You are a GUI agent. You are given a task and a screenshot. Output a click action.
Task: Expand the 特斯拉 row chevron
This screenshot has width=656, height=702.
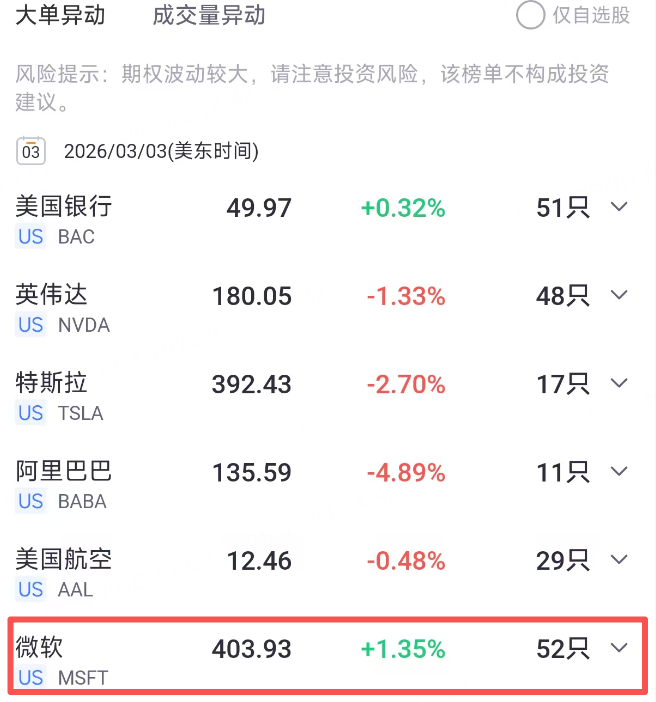619,383
